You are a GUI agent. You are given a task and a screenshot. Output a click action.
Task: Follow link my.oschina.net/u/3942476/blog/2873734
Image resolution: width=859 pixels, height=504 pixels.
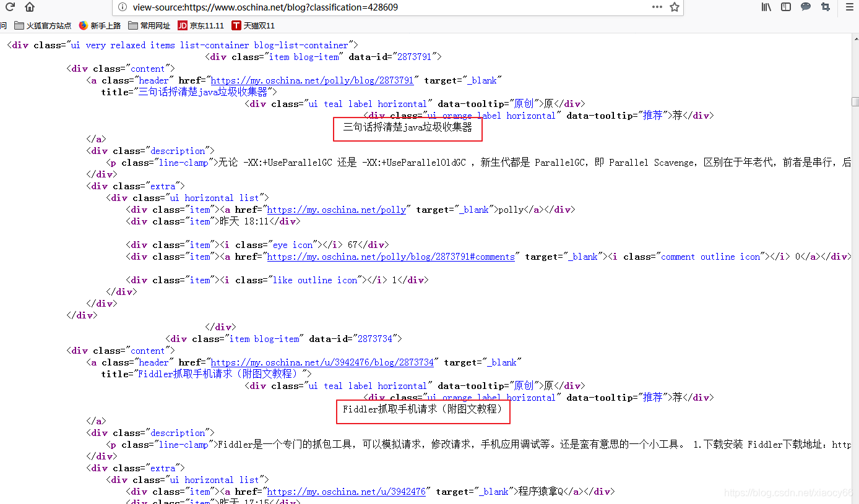click(x=322, y=362)
